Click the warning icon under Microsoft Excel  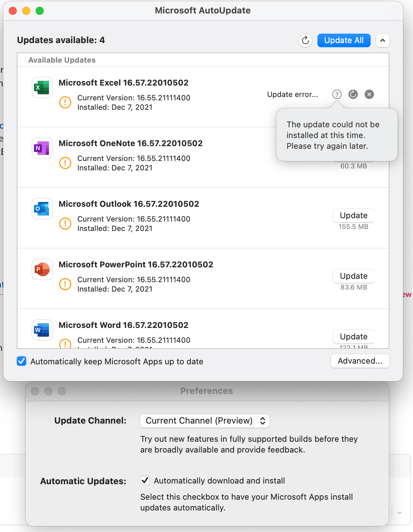(x=65, y=102)
